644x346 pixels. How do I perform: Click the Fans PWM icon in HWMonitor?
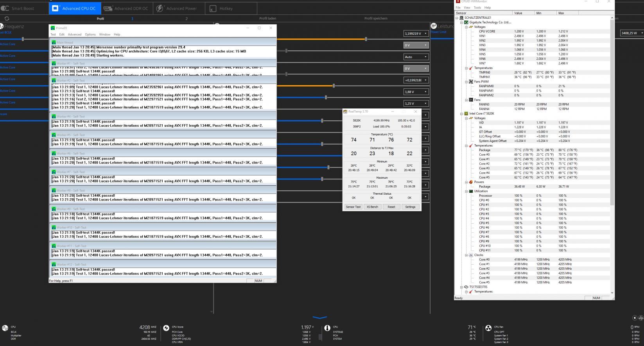coord(471,82)
